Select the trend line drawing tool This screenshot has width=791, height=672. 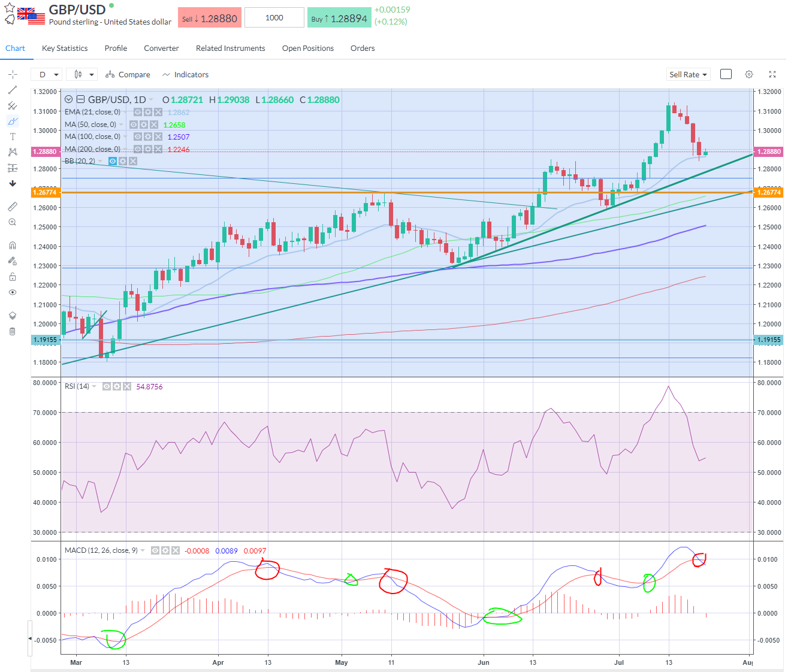13,90
